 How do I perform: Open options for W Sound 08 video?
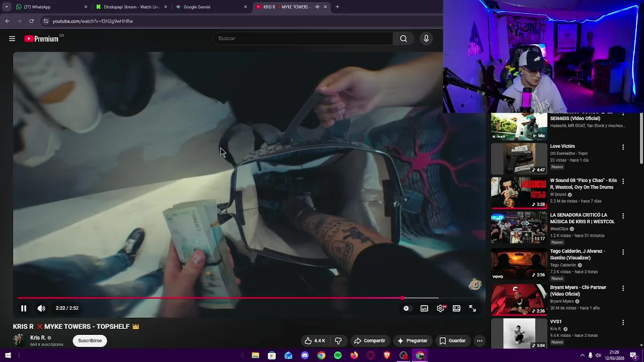click(623, 182)
